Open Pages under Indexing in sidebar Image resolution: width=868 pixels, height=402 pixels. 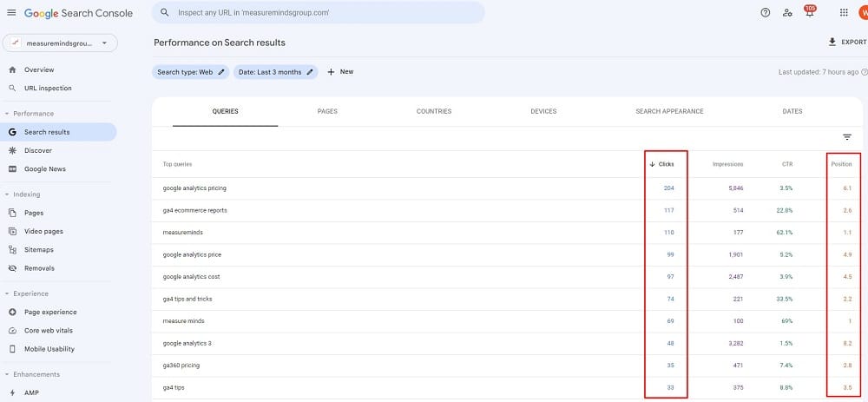(34, 213)
